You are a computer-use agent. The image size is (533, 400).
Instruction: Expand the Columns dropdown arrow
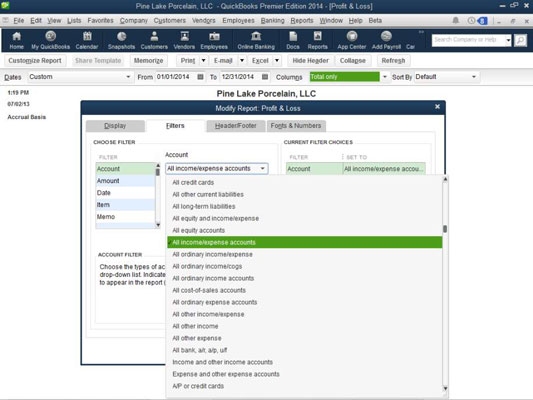pos(384,77)
